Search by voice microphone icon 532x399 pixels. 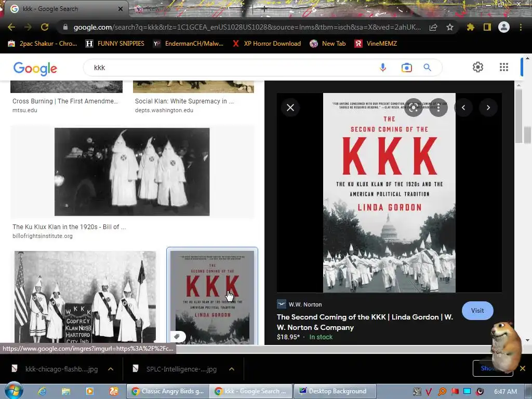tap(383, 68)
